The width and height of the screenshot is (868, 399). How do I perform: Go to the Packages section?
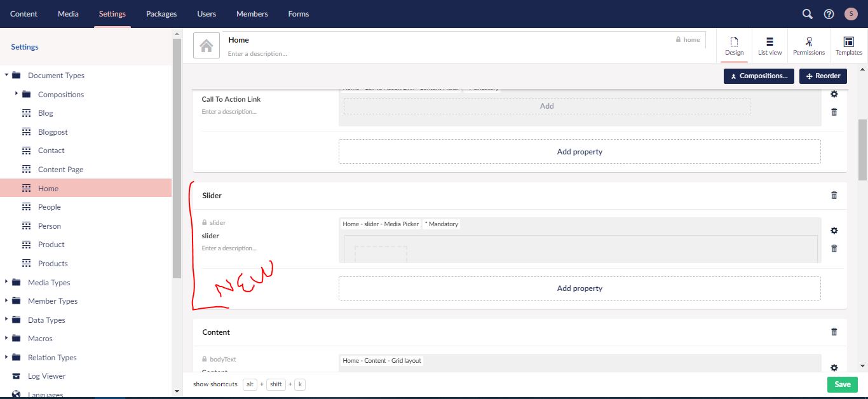161,14
